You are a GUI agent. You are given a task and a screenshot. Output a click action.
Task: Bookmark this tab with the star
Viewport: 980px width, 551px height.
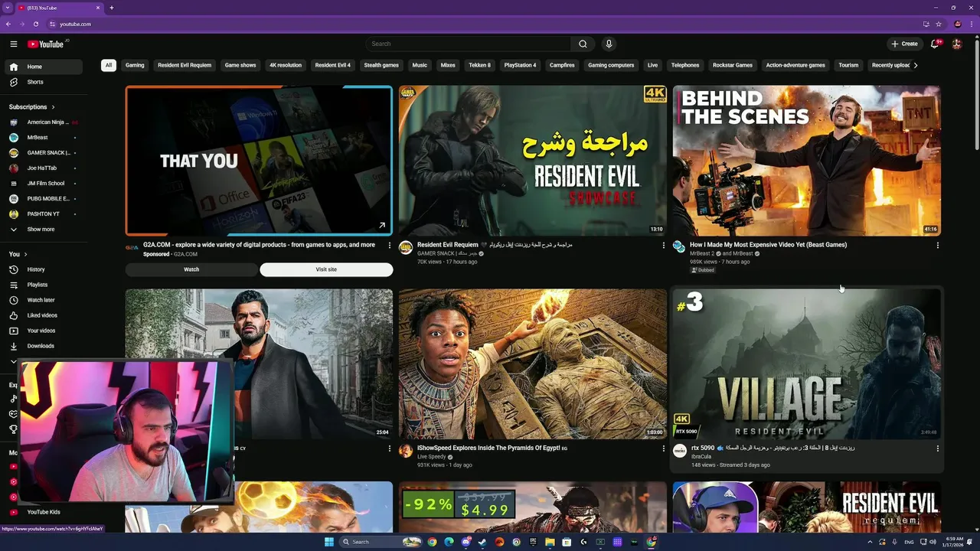[x=939, y=24]
